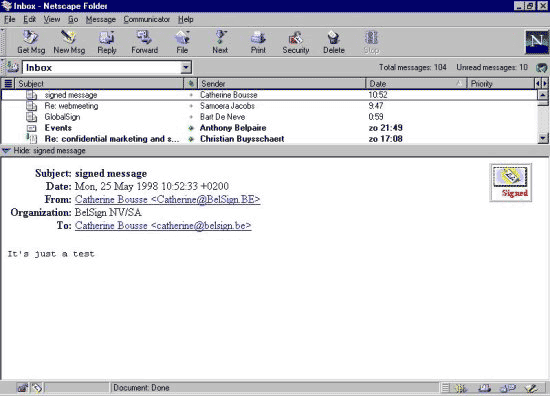Click right column scroll arrow in header
Image resolution: width=550 pixels, height=396 pixels.
point(545,83)
